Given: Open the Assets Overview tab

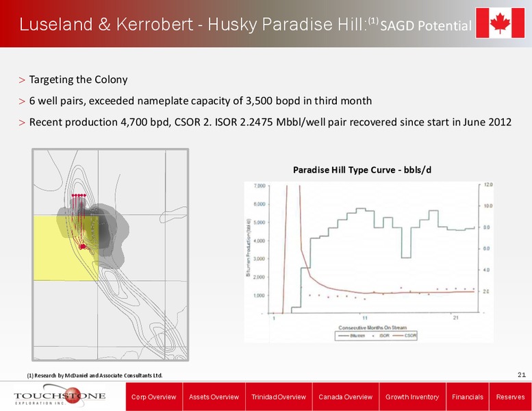Looking at the screenshot, I should click(x=214, y=397).
